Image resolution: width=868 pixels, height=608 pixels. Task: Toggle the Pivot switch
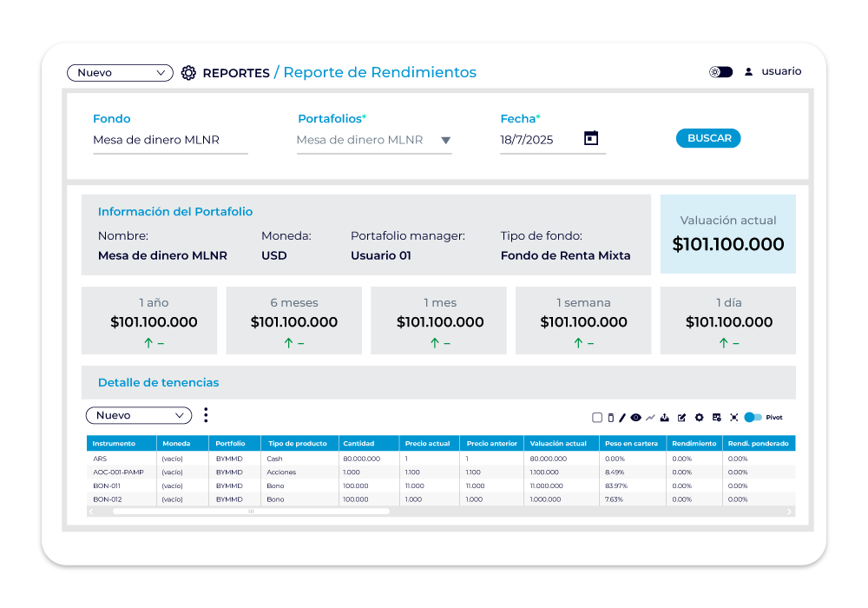tap(753, 418)
